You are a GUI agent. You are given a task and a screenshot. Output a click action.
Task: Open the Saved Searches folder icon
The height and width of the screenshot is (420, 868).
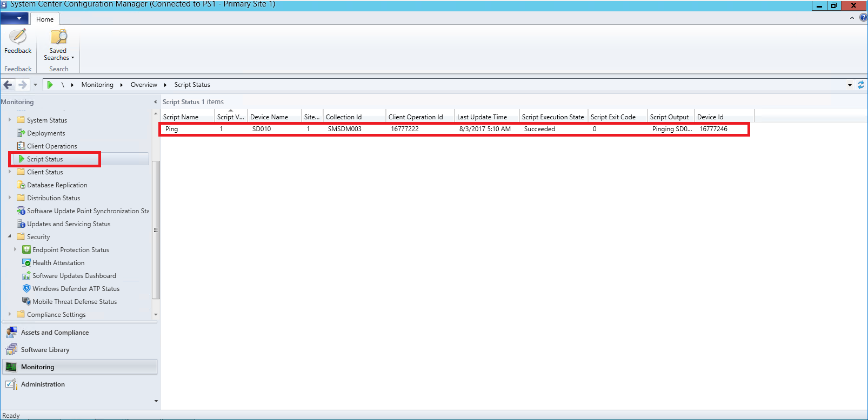click(58, 37)
